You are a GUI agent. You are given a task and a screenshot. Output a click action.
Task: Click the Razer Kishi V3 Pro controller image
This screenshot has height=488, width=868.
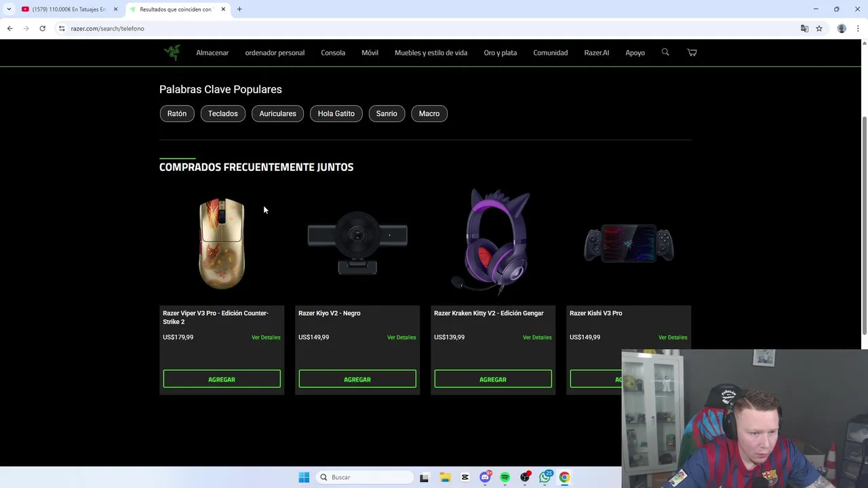(x=629, y=244)
